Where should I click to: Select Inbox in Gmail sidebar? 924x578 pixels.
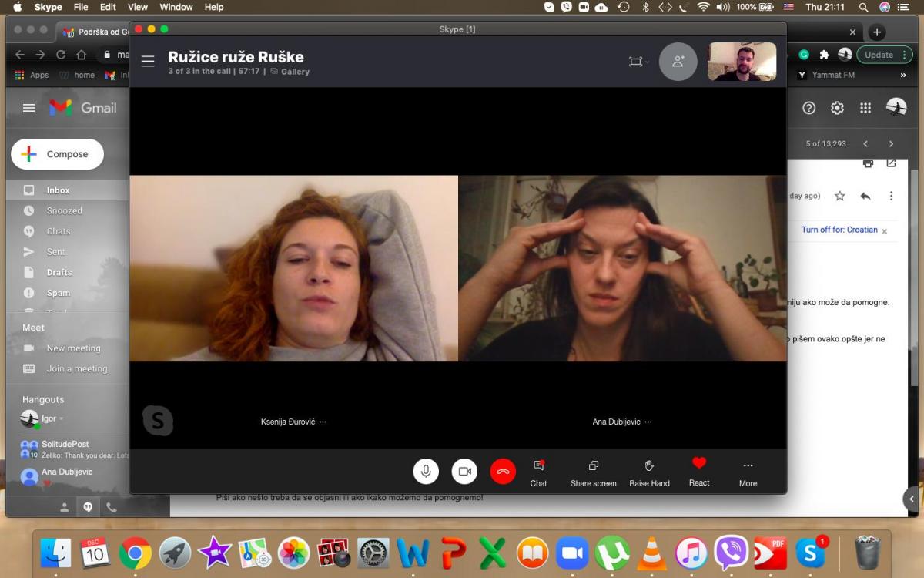tap(58, 190)
